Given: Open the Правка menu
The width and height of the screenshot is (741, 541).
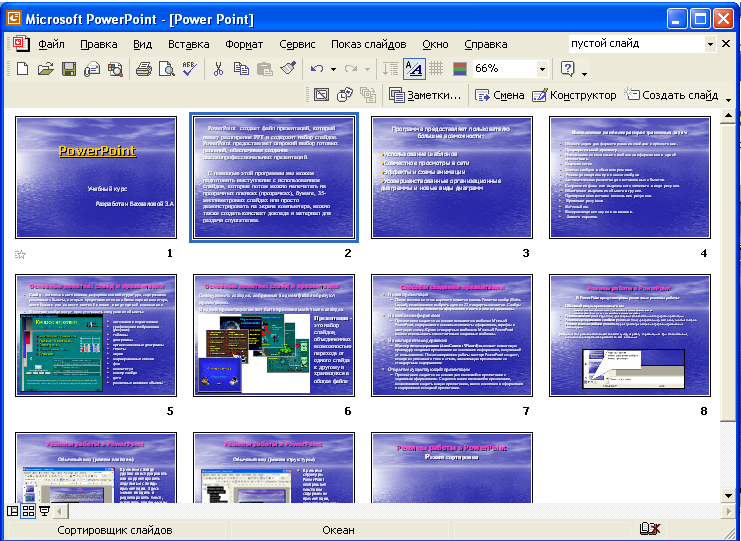Looking at the screenshot, I should pos(99,44).
